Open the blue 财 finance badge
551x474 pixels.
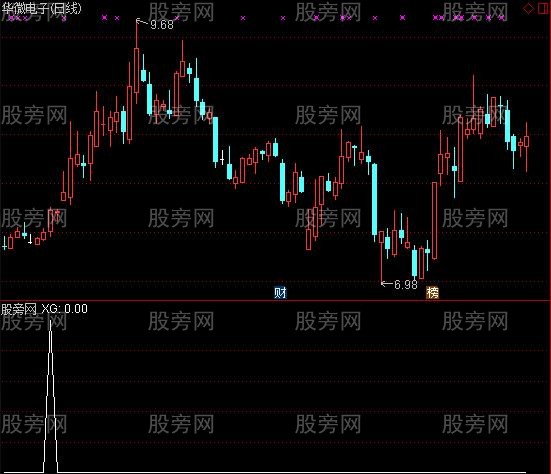(280, 293)
